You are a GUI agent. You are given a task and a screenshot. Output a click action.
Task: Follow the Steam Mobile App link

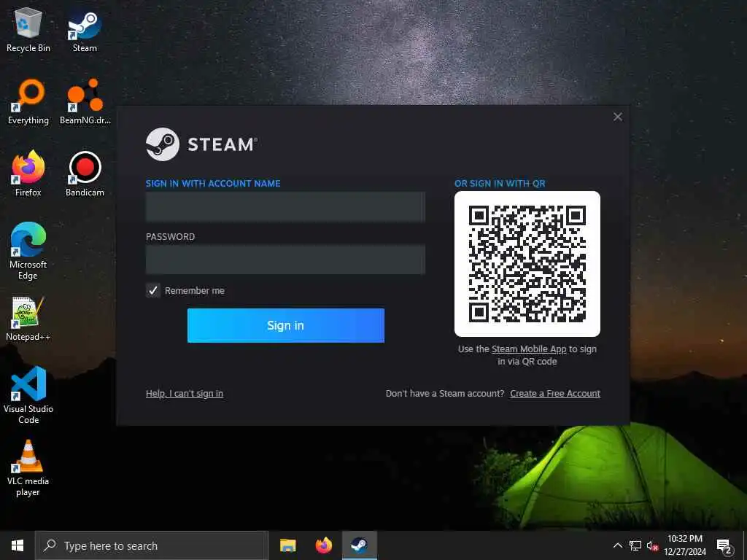coord(529,349)
